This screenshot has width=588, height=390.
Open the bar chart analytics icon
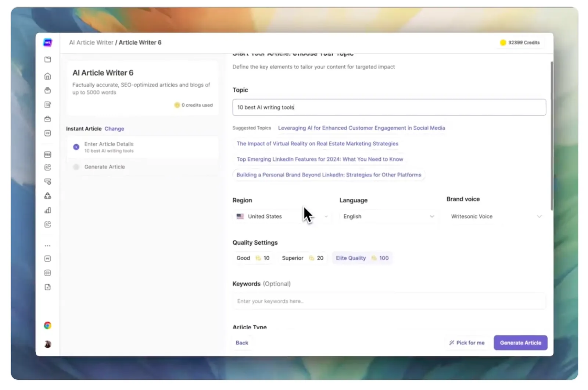[48, 210]
